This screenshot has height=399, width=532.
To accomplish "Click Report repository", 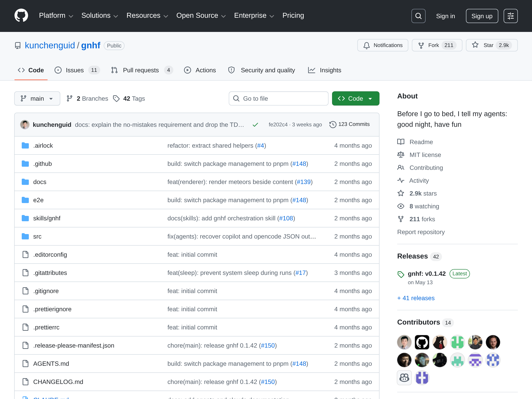I will pos(421,232).
